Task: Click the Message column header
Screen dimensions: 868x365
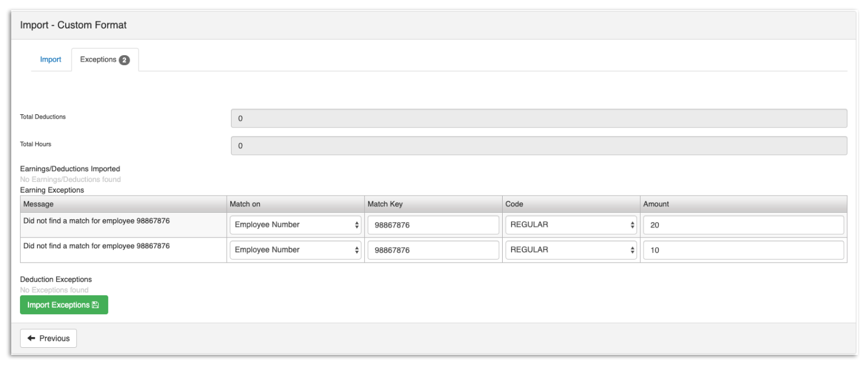Action: 38,204
